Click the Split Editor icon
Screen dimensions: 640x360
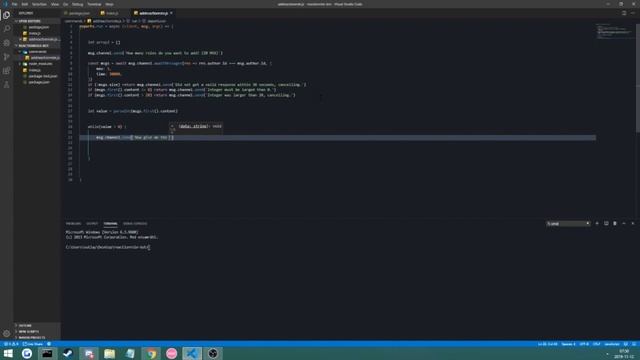pos(624,13)
